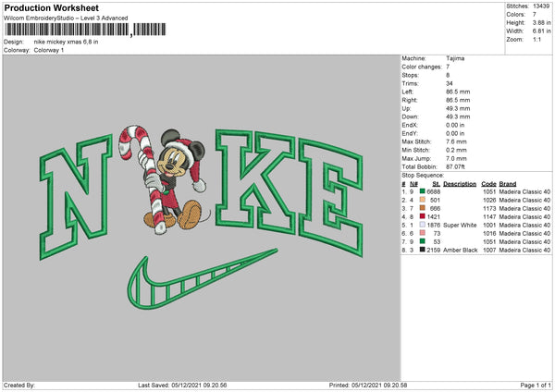Select the Total Bobbin value 87.07ft
Viewport: 555px width, 392px height.
(455, 166)
